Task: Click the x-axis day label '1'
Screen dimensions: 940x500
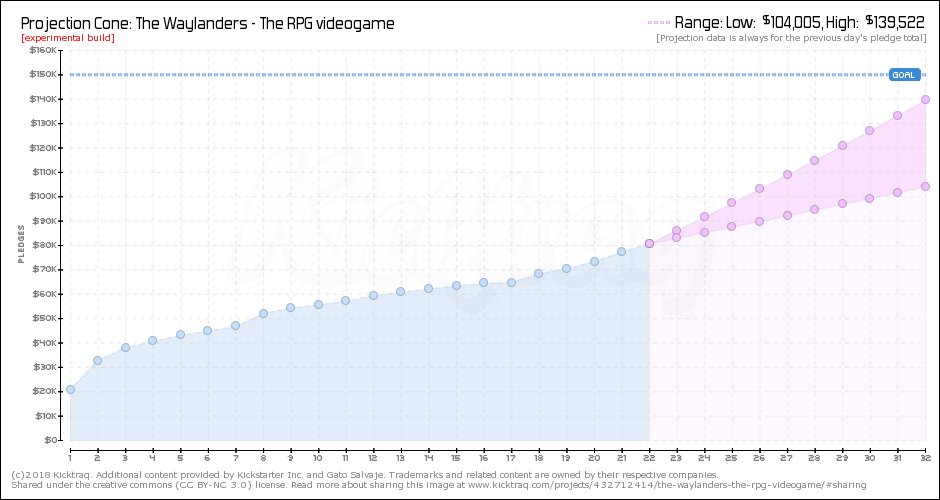Action: pyautogui.click(x=70, y=457)
